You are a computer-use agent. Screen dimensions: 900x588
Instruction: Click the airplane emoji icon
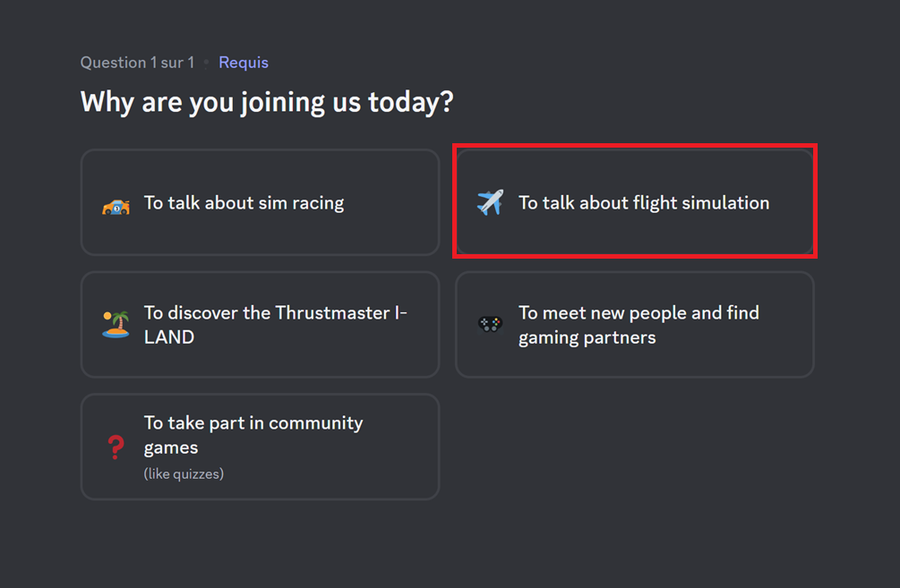pos(490,203)
